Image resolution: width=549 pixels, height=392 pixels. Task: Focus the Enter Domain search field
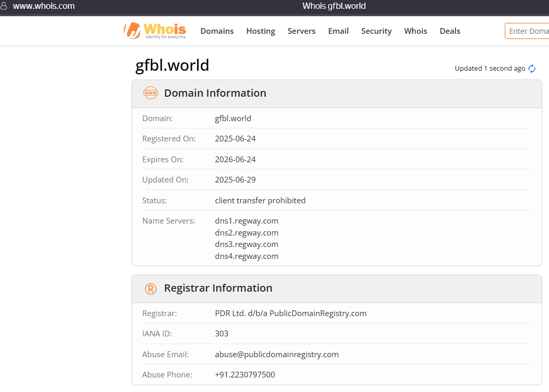527,31
